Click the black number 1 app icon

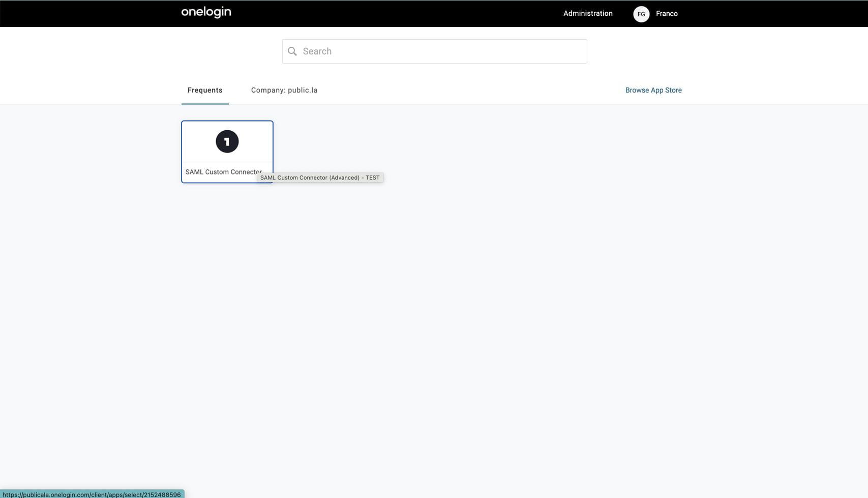pyautogui.click(x=227, y=141)
